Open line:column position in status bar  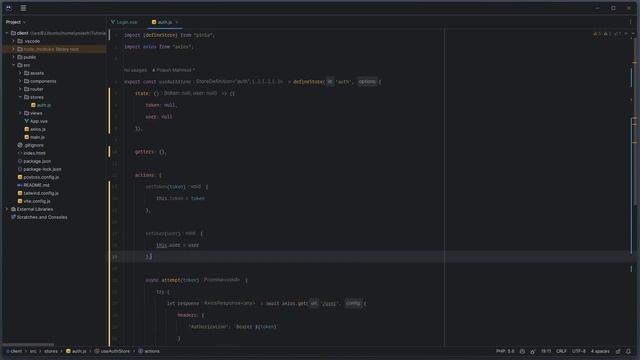[x=546, y=351]
